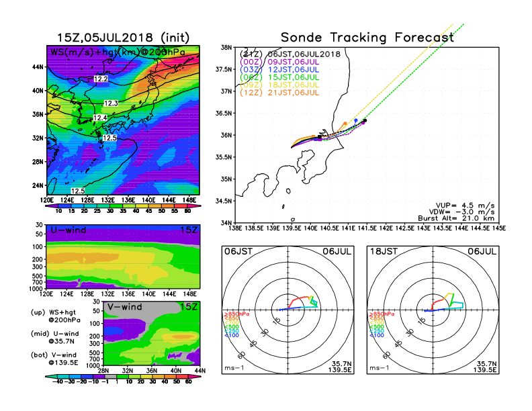Click the '<100' legend entry in 18JST hodograph

(377, 335)
